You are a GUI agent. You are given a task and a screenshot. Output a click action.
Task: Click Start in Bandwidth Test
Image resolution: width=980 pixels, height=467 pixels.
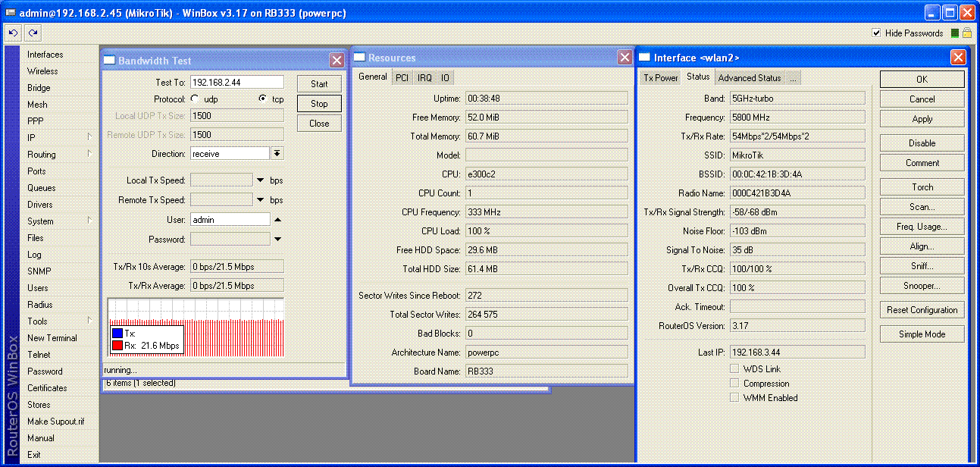(x=319, y=83)
